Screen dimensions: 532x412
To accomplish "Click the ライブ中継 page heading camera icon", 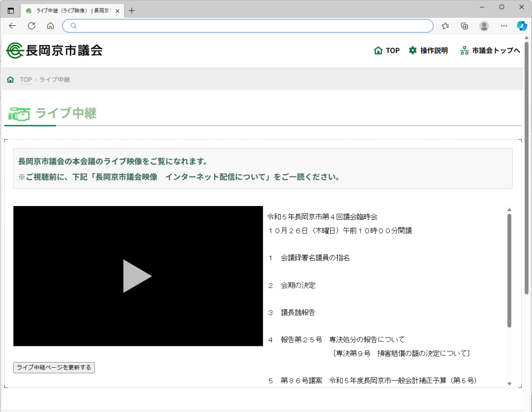I will pos(19,114).
